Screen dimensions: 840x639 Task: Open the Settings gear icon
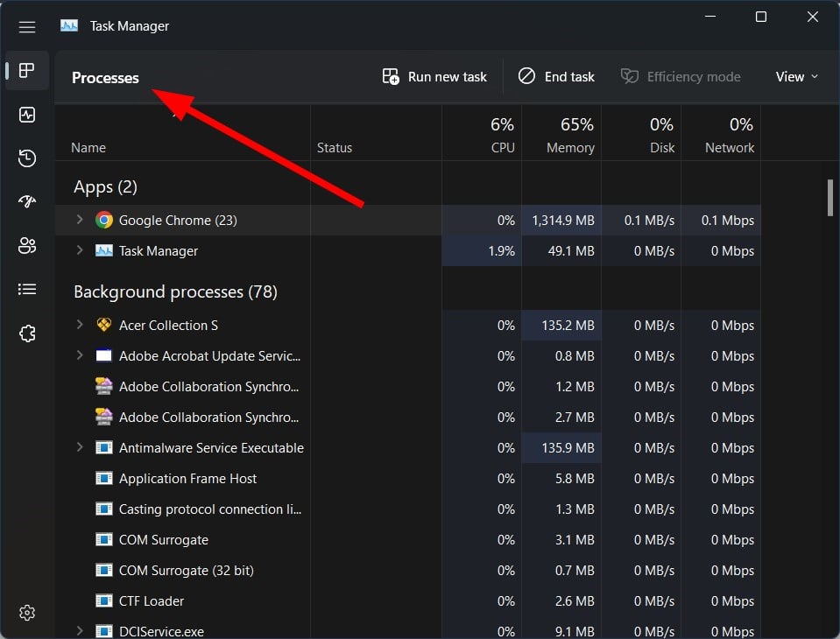pyautogui.click(x=27, y=612)
